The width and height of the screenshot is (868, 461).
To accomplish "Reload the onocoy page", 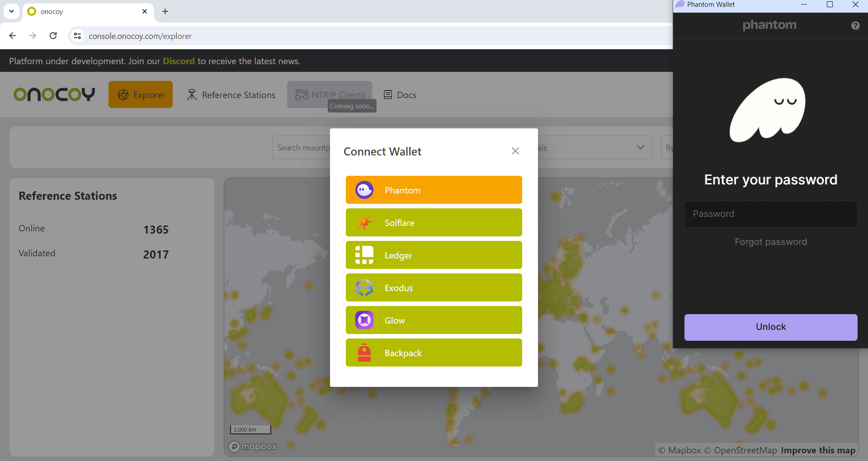I will [x=53, y=36].
